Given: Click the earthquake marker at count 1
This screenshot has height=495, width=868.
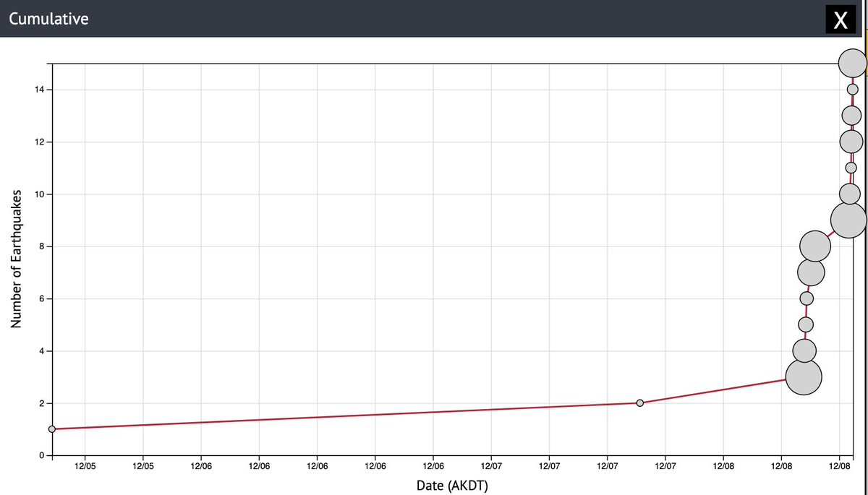Looking at the screenshot, I should tap(51, 429).
